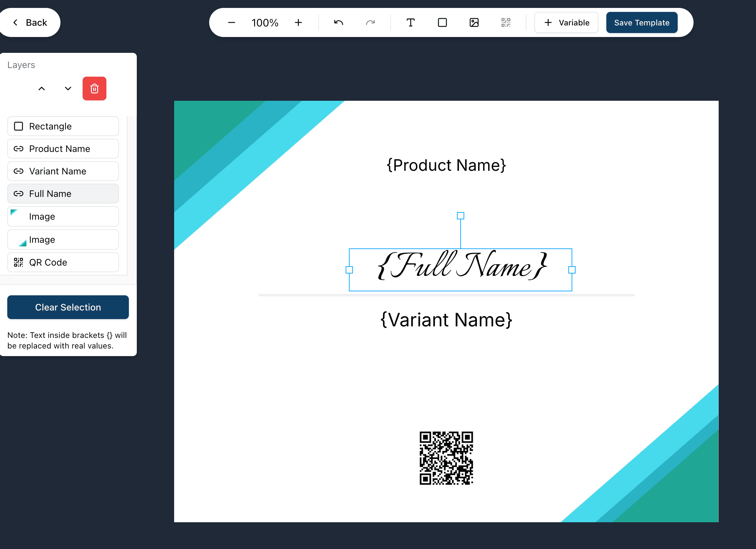Move layer down with chevron arrow
Viewport: 756px width, 549px height.
pyautogui.click(x=68, y=89)
